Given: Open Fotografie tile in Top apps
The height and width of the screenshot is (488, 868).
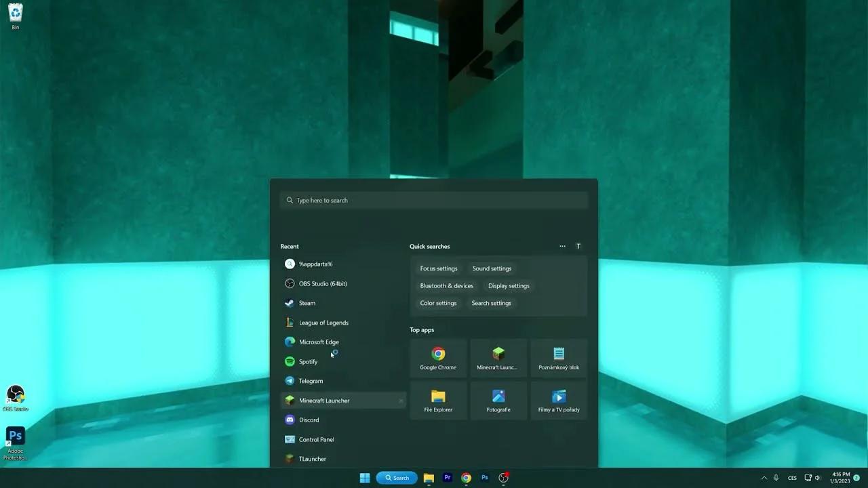Looking at the screenshot, I should (498, 401).
